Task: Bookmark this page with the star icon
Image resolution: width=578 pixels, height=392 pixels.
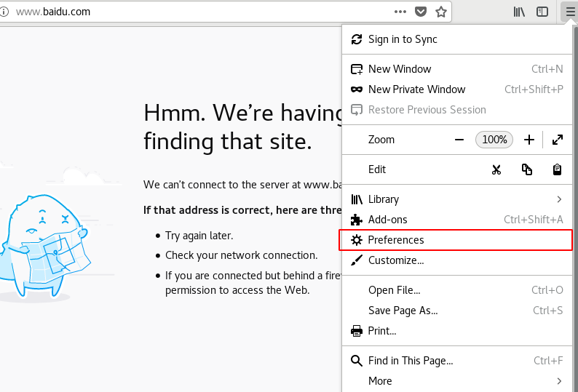Action: coord(441,12)
